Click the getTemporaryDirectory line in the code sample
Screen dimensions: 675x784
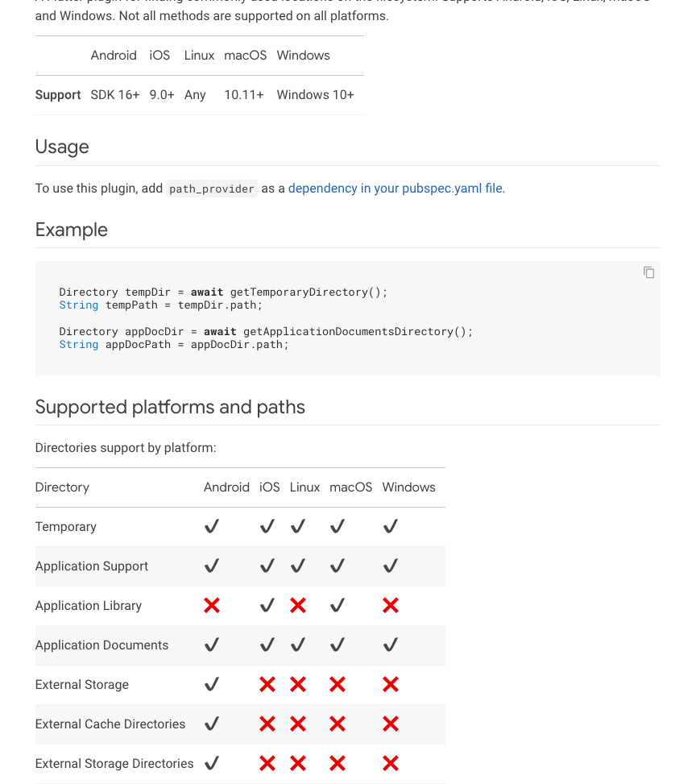[223, 292]
